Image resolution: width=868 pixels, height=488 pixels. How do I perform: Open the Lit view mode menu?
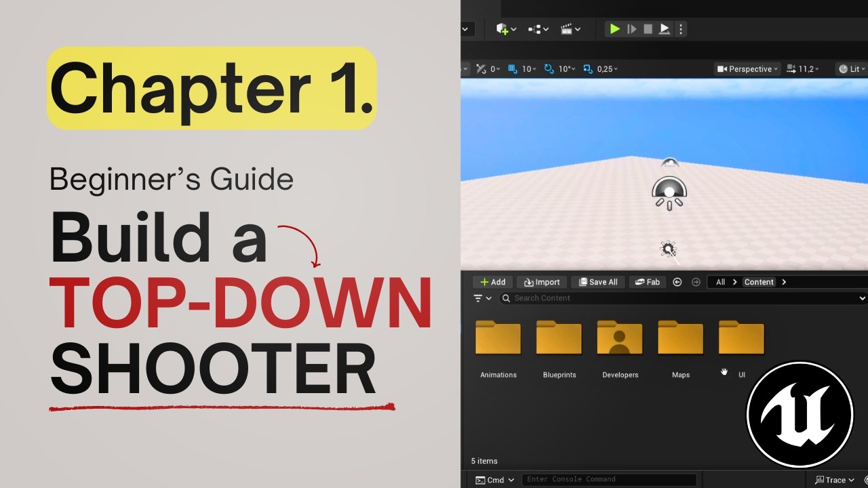[x=853, y=69]
